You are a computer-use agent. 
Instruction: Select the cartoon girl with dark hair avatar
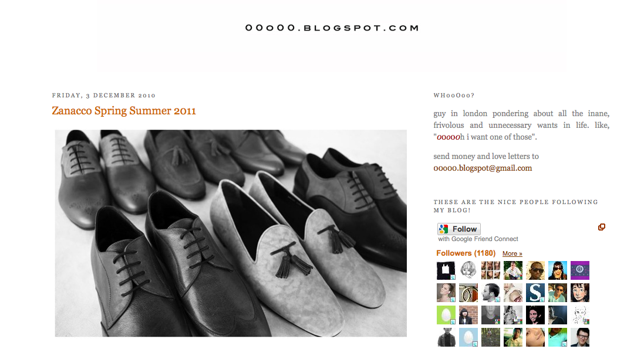[x=580, y=293]
